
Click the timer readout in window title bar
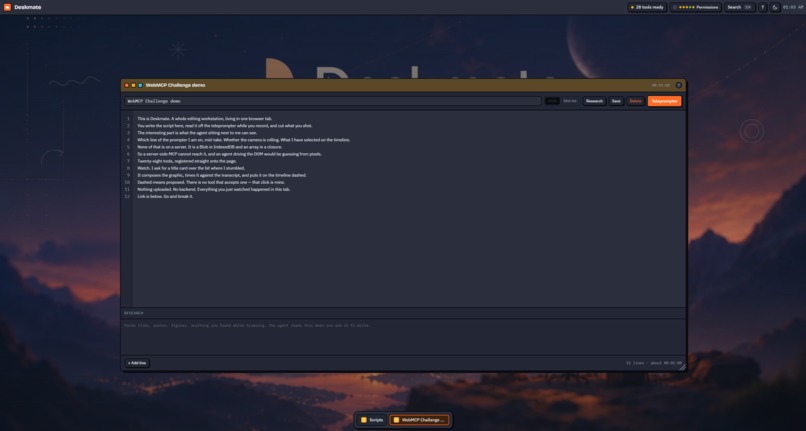click(x=661, y=85)
